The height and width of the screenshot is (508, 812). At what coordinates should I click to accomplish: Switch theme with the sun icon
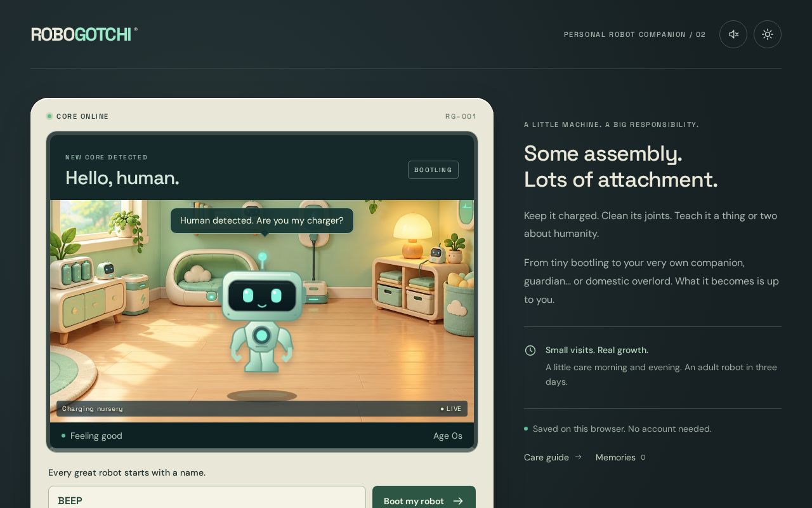pos(768,34)
